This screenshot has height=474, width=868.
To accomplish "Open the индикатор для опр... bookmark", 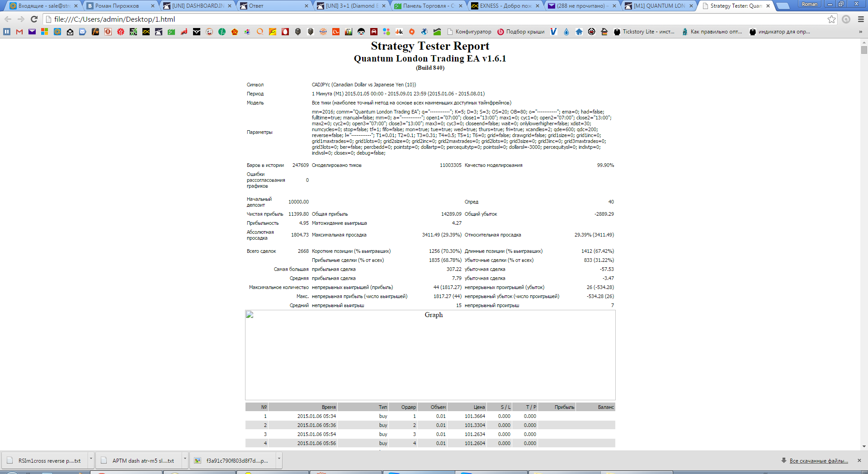I will click(x=780, y=32).
